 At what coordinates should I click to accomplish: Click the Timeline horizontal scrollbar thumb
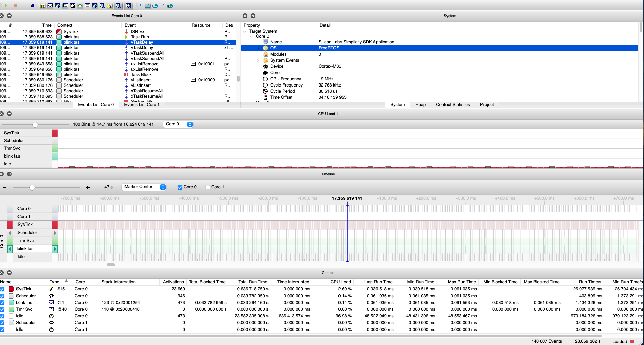point(111,265)
